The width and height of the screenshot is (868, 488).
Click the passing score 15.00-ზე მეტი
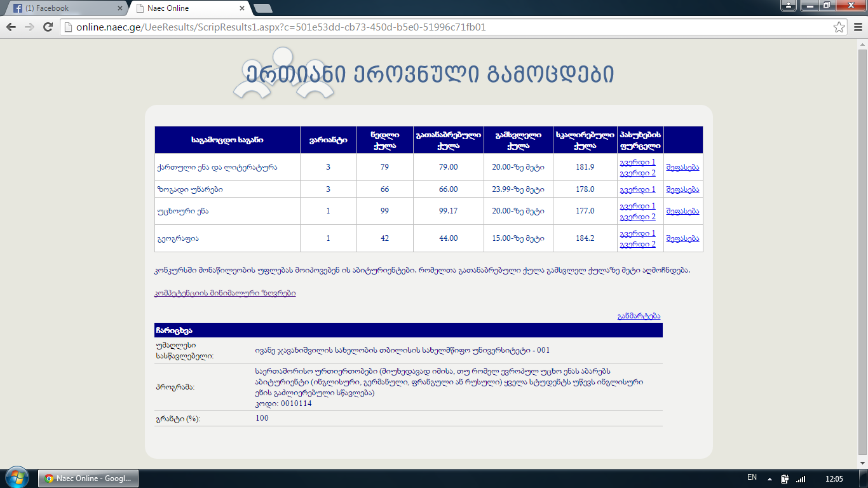(519, 238)
